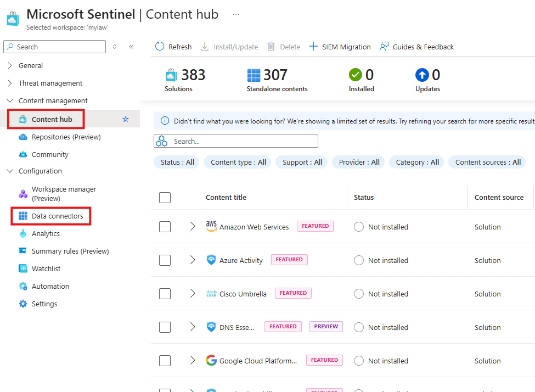The image size is (535, 392).
Task: Expand the DNS Essentials row chevron
Action: [x=193, y=327]
